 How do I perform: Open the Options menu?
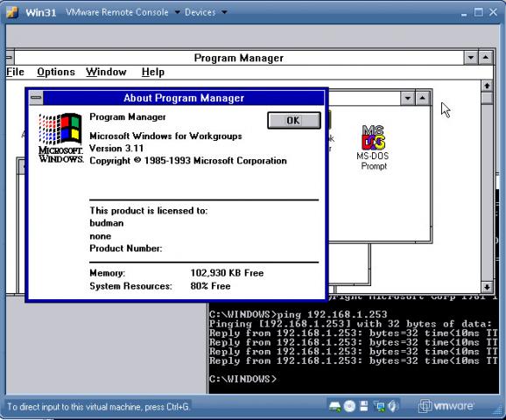[x=56, y=72]
